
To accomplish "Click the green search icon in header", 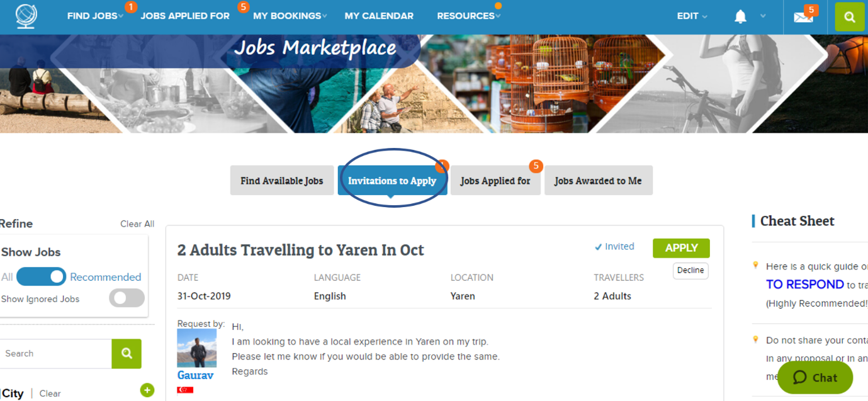I will pyautogui.click(x=850, y=17).
